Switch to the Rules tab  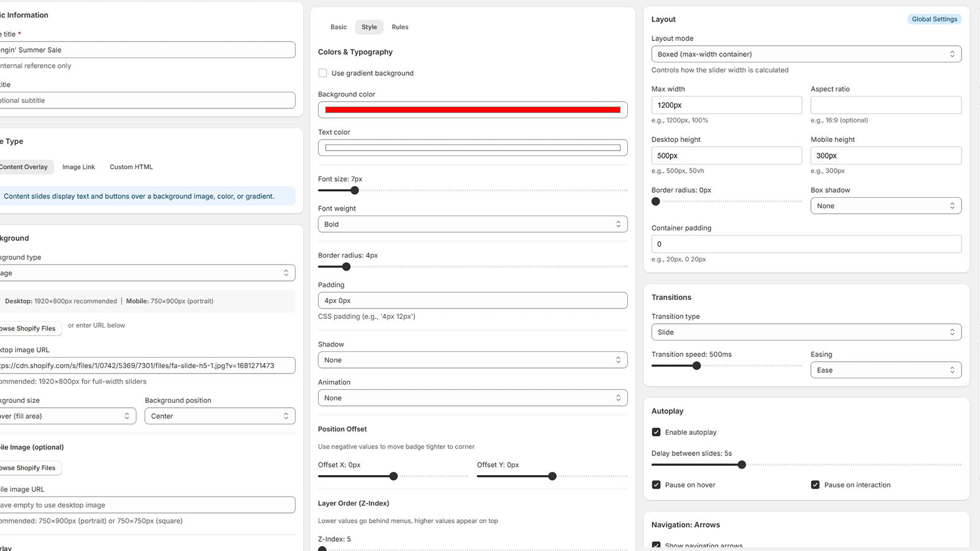coord(400,27)
